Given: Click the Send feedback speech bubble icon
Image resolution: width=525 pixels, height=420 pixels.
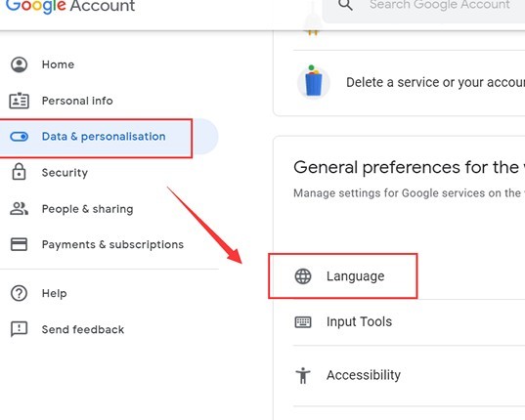Looking at the screenshot, I should (20, 329).
